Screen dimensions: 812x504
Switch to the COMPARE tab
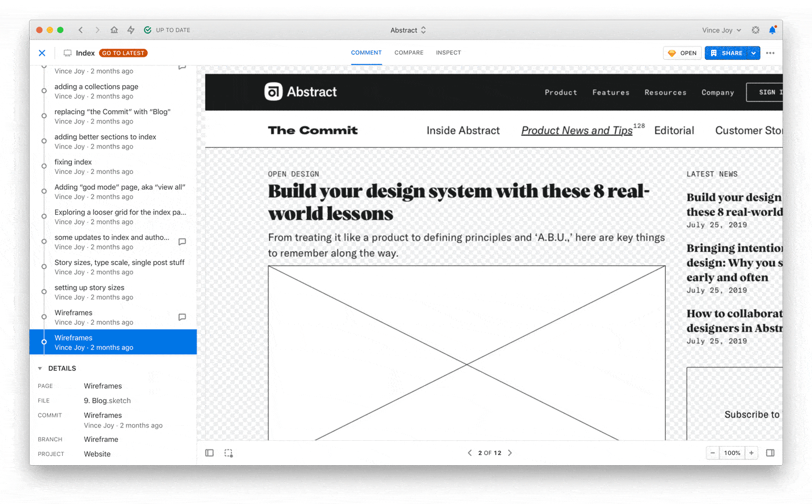click(x=409, y=53)
